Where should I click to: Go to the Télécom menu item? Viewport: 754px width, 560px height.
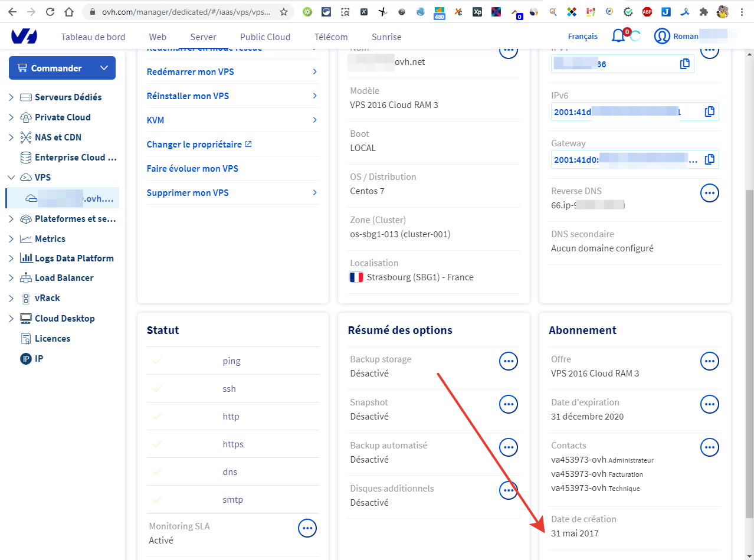tap(330, 37)
